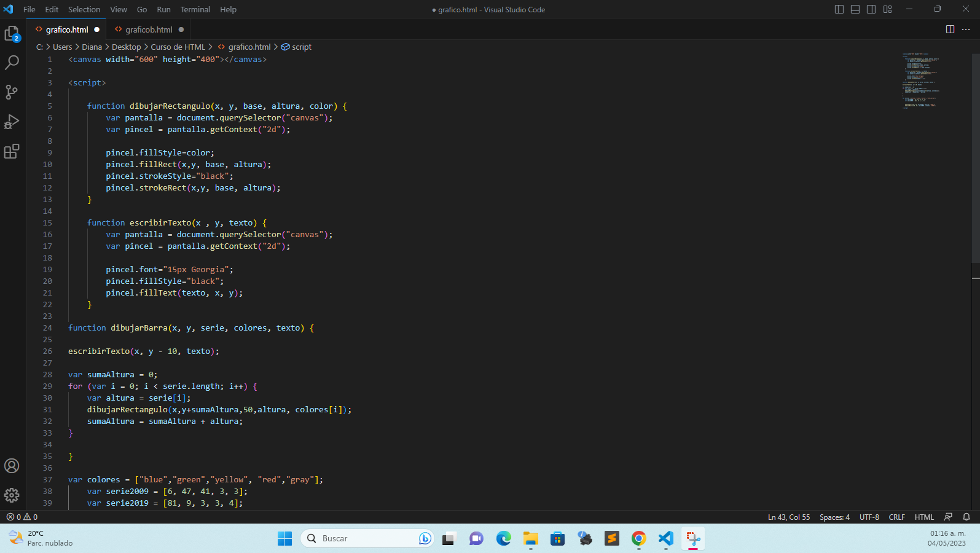Open errors and warnings status indicator
This screenshot has height=553, width=980.
22,517
